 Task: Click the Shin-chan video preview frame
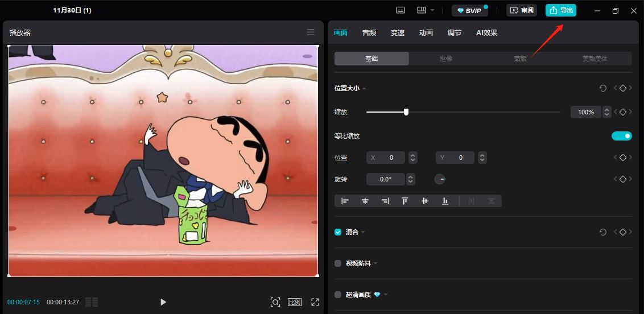[163, 160]
